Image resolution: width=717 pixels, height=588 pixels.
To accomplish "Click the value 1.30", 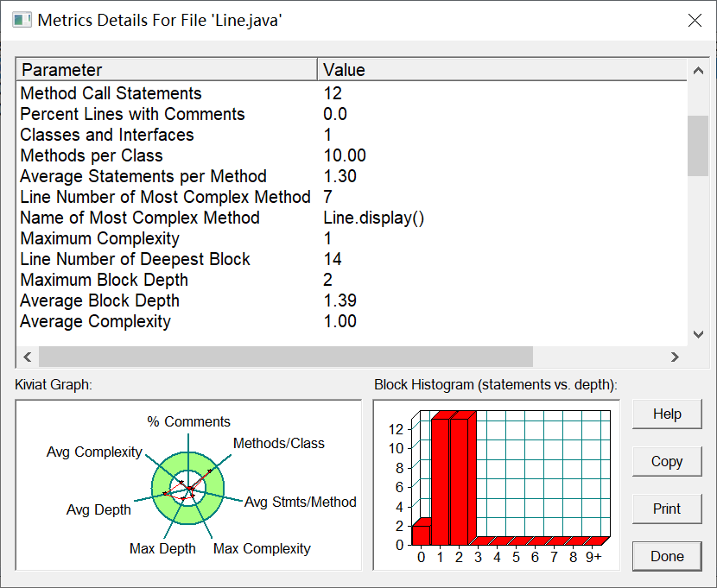I will tap(339, 176).
